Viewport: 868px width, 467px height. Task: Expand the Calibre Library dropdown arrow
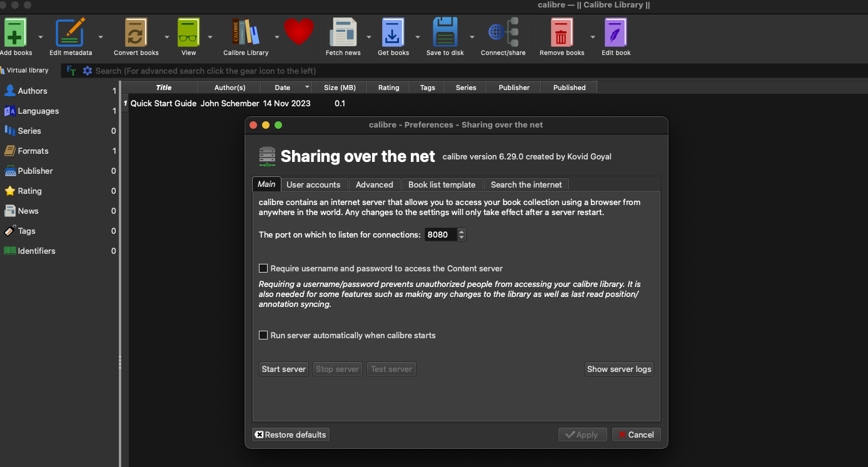point(276,37)
